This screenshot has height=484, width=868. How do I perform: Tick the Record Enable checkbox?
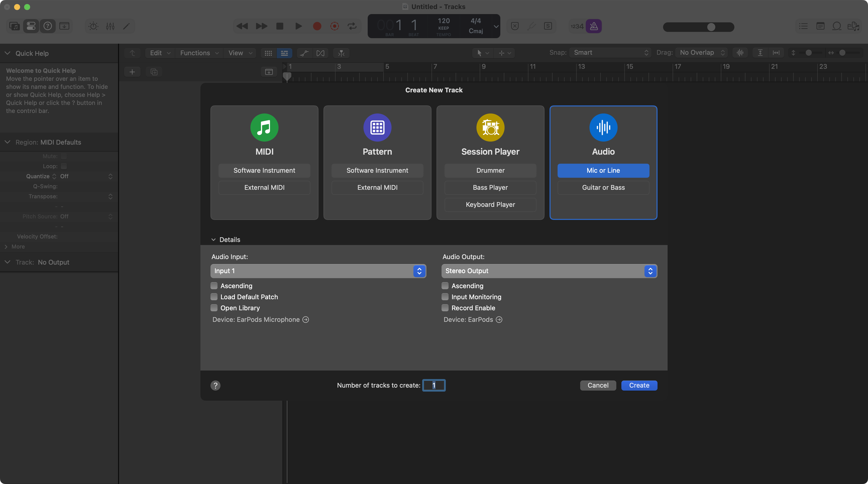tap(445, 308)
